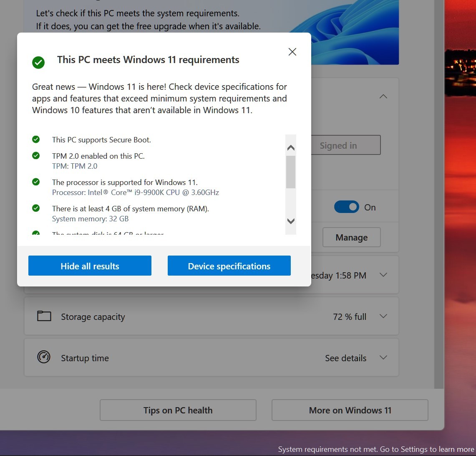Click the Startup time gauge icon
This screenshot has width=476, height=456.
(44, 357)
